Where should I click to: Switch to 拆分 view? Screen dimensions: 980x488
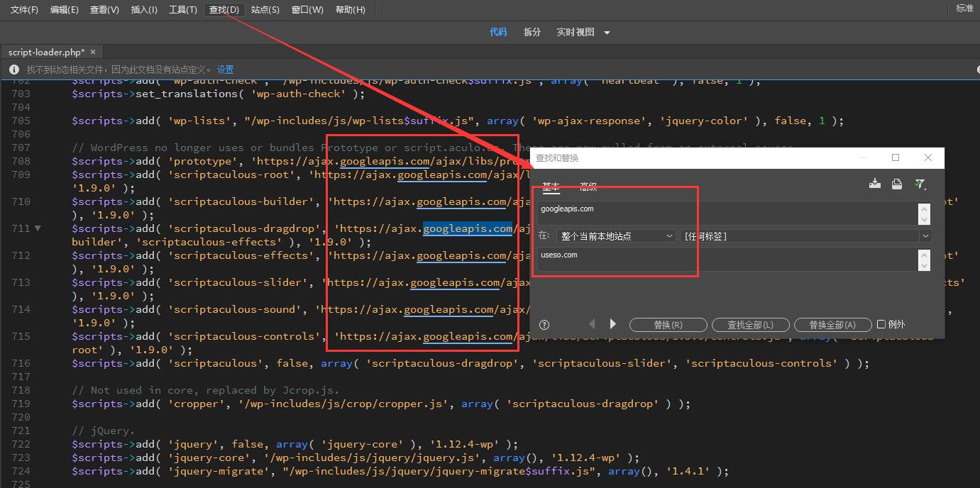[x=532, y=32]
